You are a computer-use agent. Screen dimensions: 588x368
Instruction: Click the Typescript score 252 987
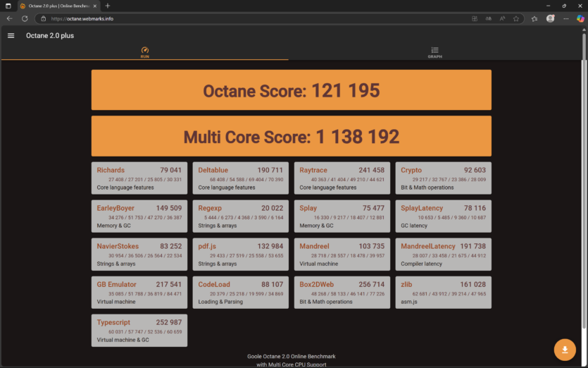point(169,323)
